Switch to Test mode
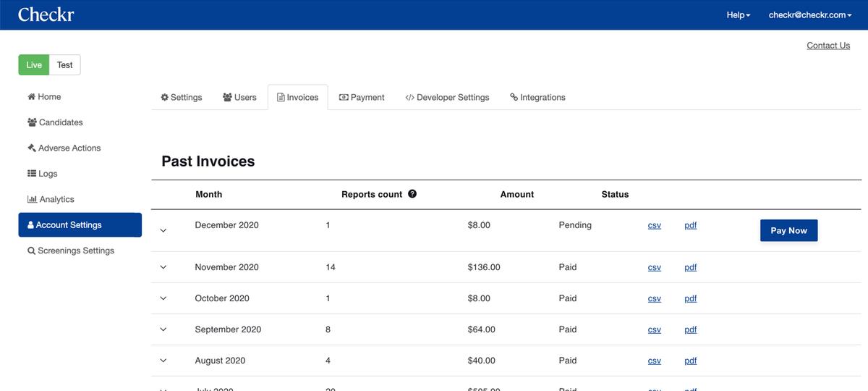This screenshot has width=868, height=391. (65, 65)
